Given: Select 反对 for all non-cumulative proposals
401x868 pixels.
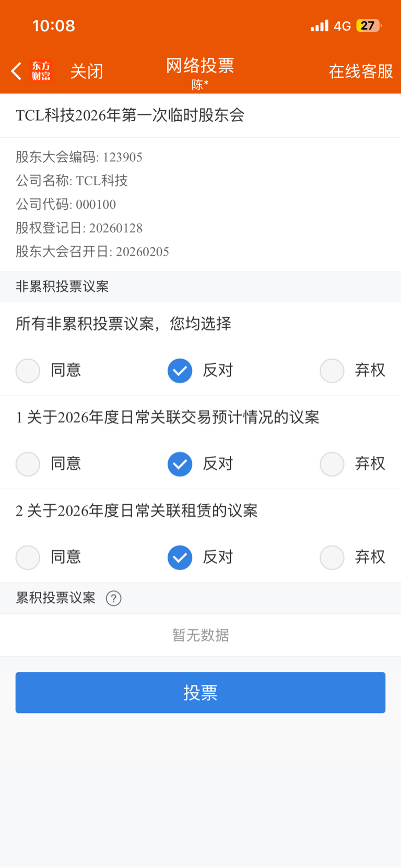Looking at the screenshot, I should click(x=180, y=371).
